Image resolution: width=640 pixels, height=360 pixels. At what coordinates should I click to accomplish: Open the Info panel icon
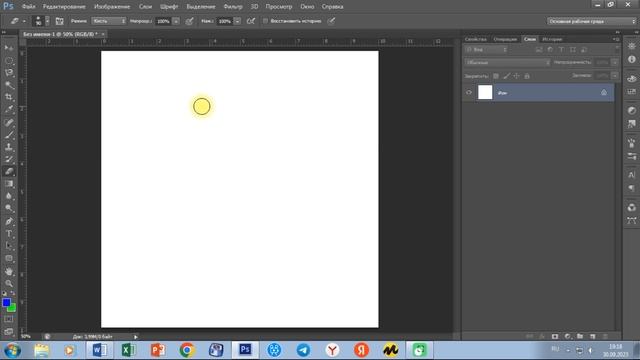point(632,59)
